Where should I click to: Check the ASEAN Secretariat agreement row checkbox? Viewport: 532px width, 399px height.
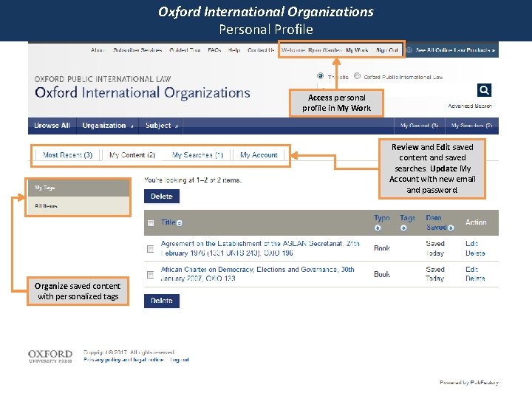coord(150,249)
